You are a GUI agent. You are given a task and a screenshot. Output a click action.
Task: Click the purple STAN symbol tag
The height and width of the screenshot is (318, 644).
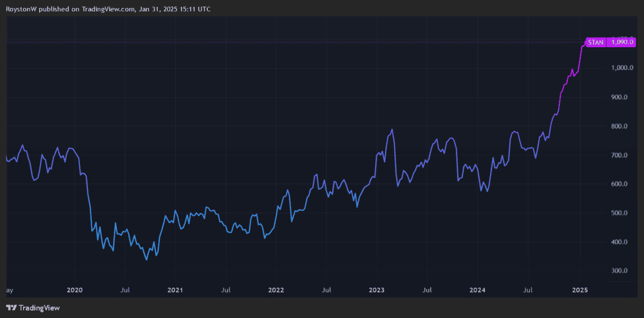(x=595, y=42)
